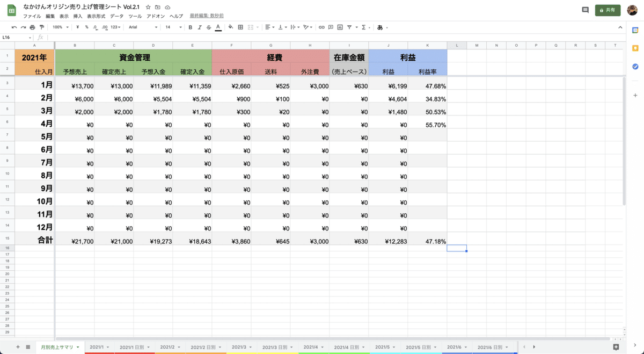
Task: Click the insert chart icon
Action: click(340, 27)
